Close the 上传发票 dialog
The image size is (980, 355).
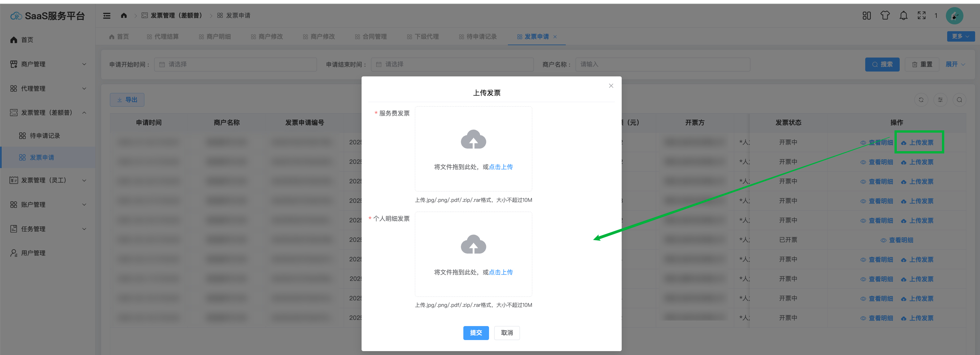point(611,86)
